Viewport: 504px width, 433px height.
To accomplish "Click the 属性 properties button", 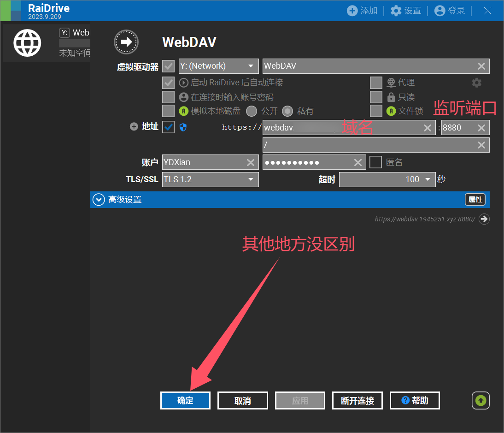I will click(x=475, y=200).
